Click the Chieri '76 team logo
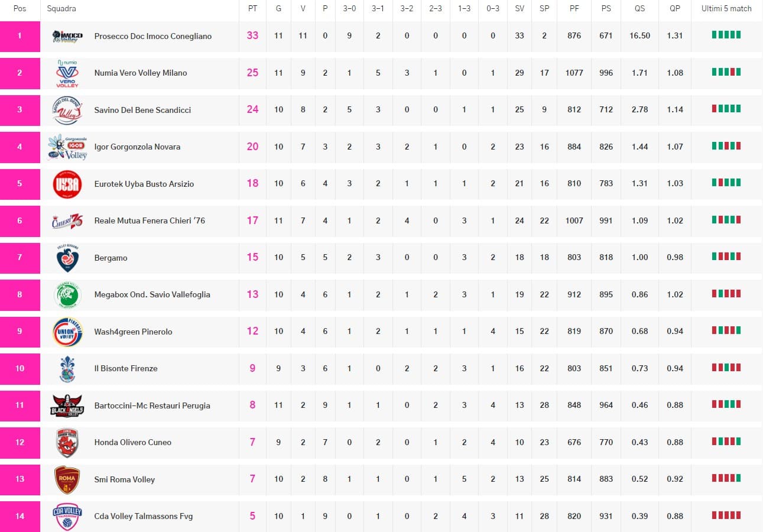Viewport: 763px width, 532px height. pos(67,221)
